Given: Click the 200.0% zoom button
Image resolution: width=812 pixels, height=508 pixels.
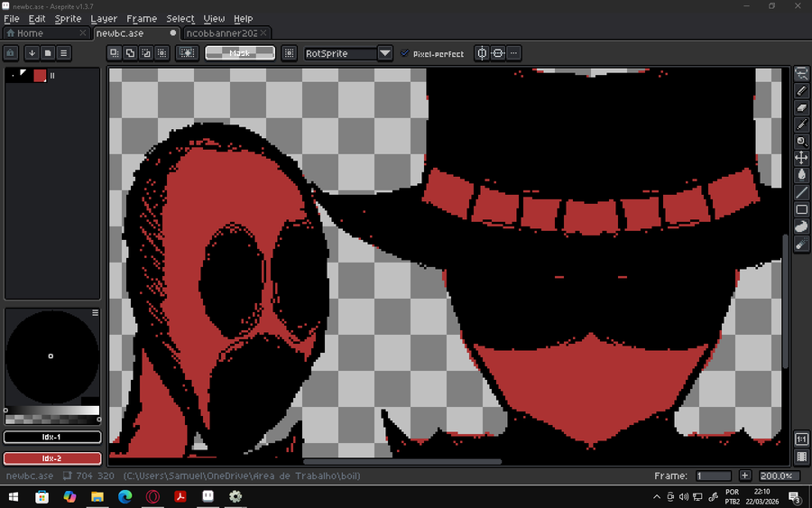Looking at the screenshot, I should tap(776, 476).
